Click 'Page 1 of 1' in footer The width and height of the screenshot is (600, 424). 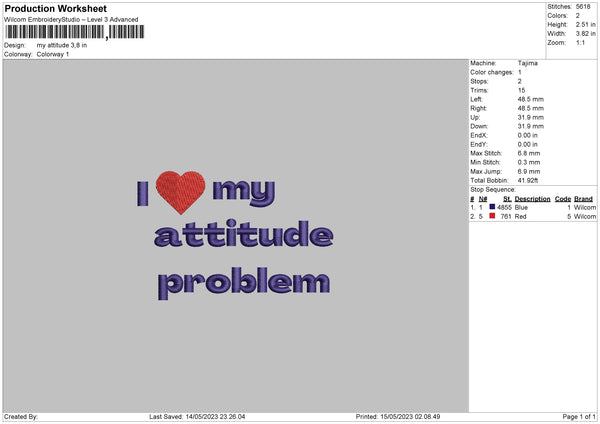(579, 416)
